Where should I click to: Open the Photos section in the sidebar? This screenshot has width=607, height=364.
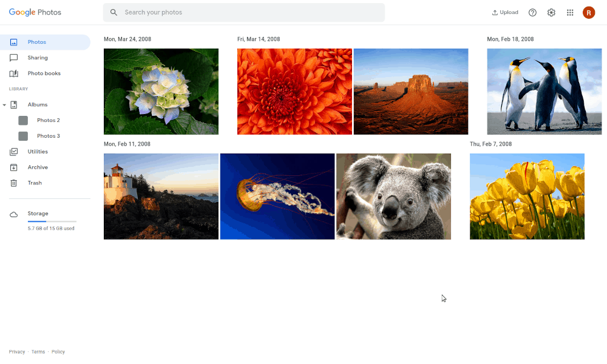[x=36, y=42]
